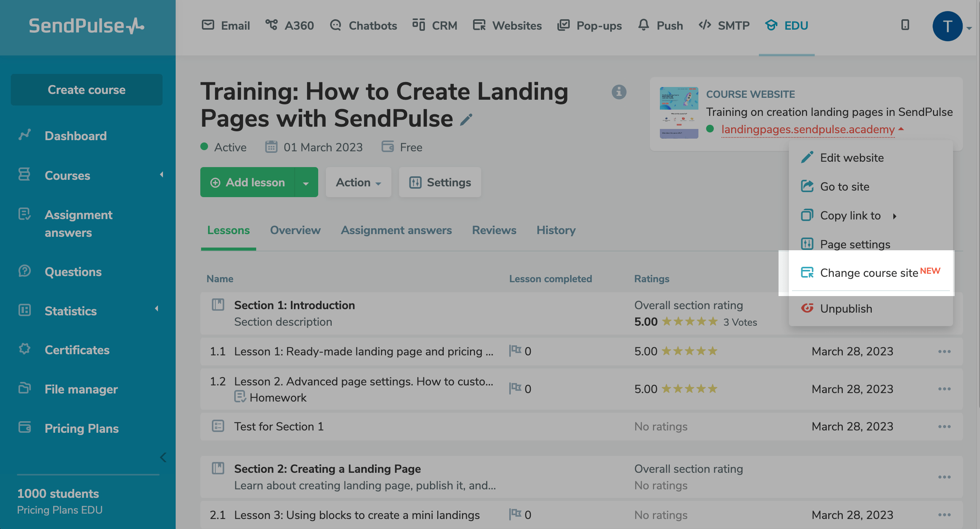The image size is (980, 529).
Task: Click the pencil icon beside course title
Action: click(466, 120)
